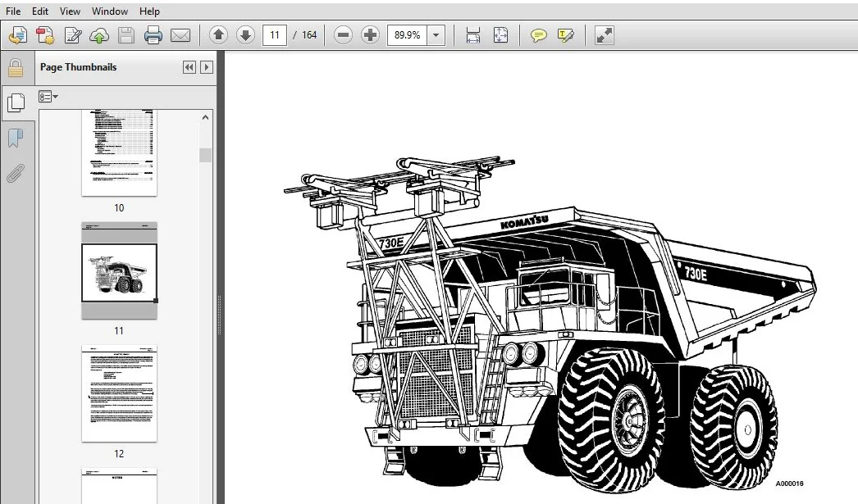Open the View menu

[x=70, y=11]
